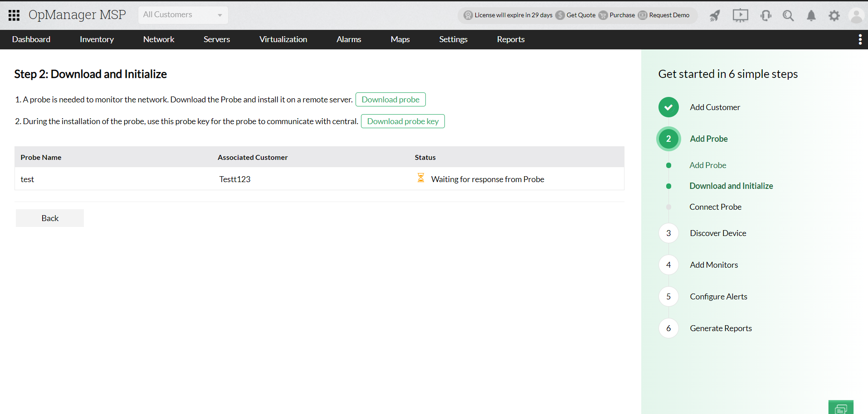Click the license expiry badge icon
Viewport: 868px width, 414px height.
point(468,15)
